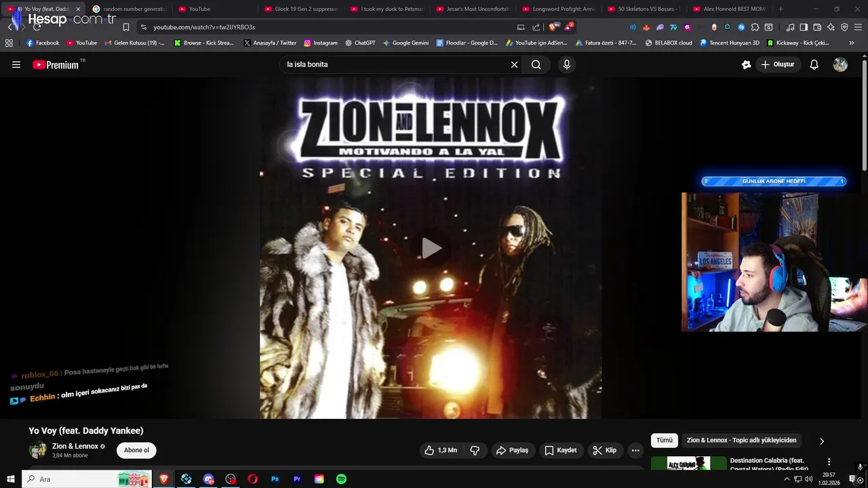
Task: Open the Brave wallet icon
Action: [x=817, y=27]
